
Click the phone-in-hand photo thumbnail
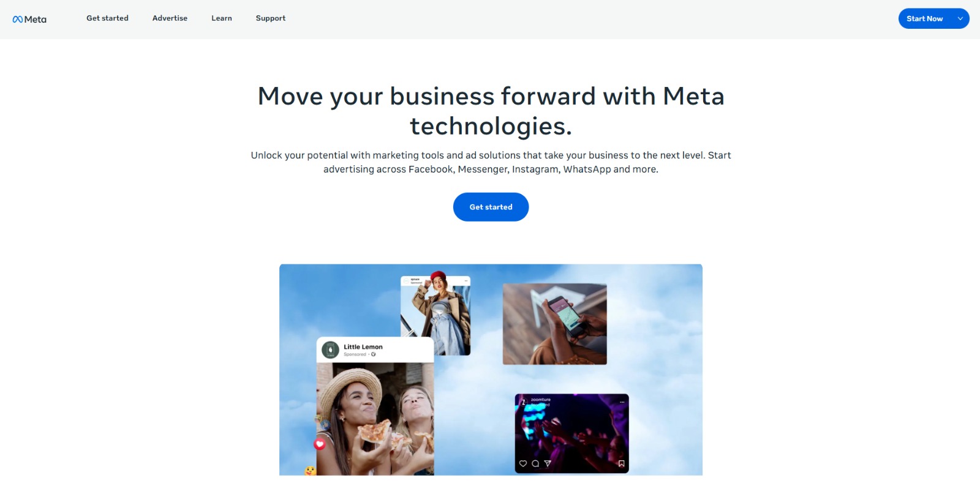tap(554, 324)
